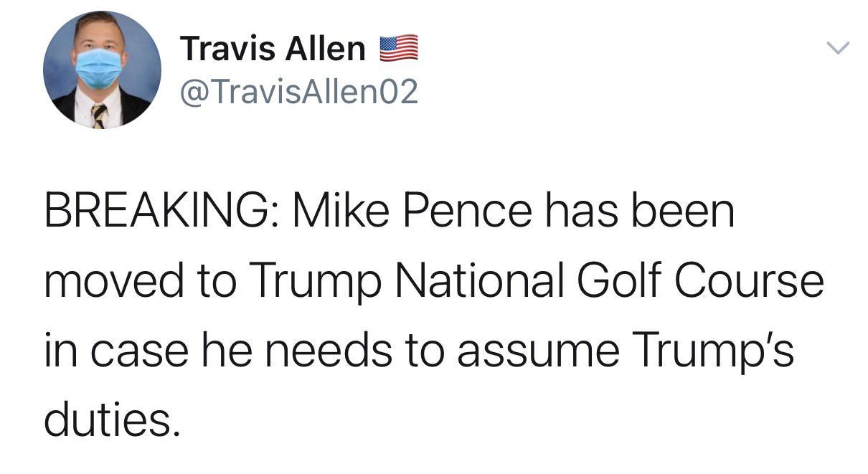This screenshot has height=474, width=868.
Task: Click the striped tie in profile photo
Action: point(98,115)
